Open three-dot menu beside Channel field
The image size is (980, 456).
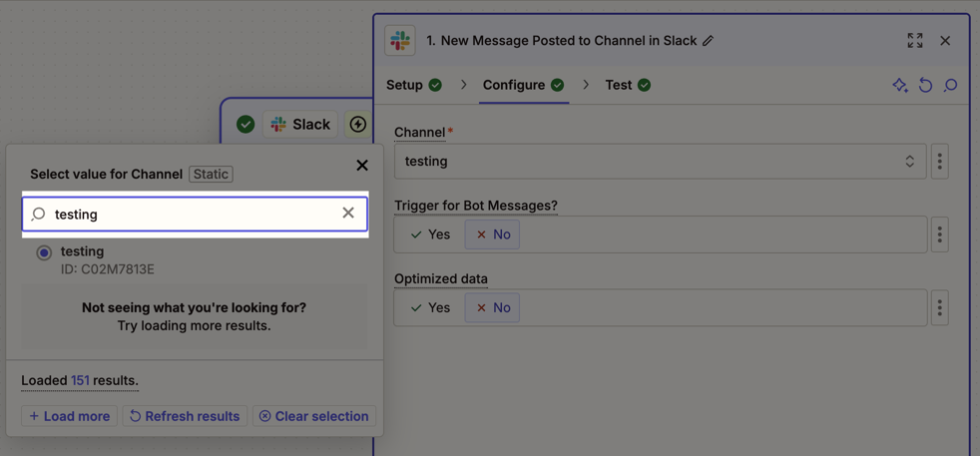(939, 162)
